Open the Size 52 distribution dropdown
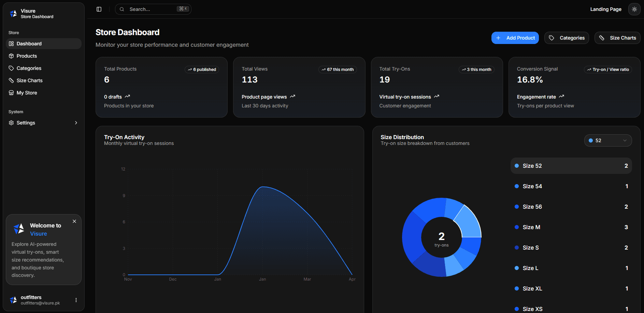Image resolution: width=644 pixels, height=313 pixels. (608, 140)
